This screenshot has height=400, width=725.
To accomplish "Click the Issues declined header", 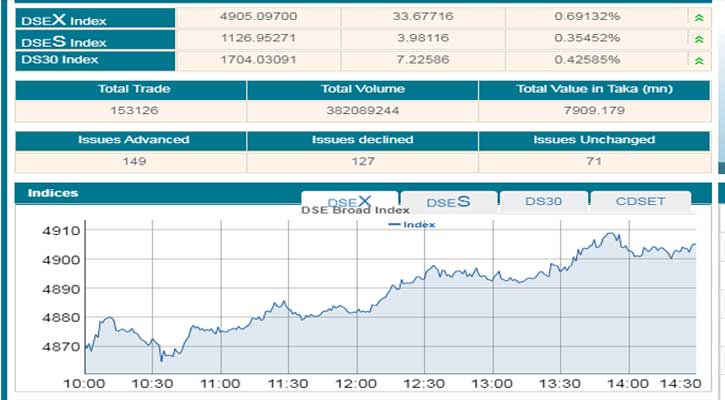I will (x=362, y=140).
